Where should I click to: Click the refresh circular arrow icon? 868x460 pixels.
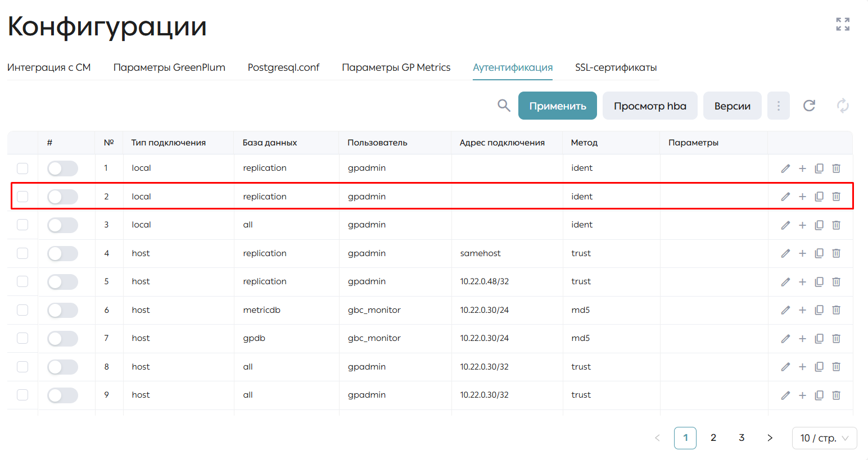tap(809, 106)
